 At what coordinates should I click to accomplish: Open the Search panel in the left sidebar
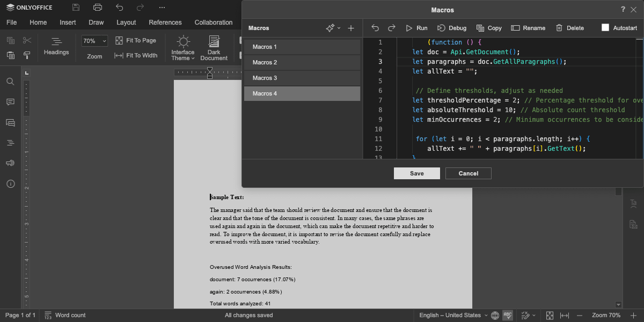[x=10, y=82]
